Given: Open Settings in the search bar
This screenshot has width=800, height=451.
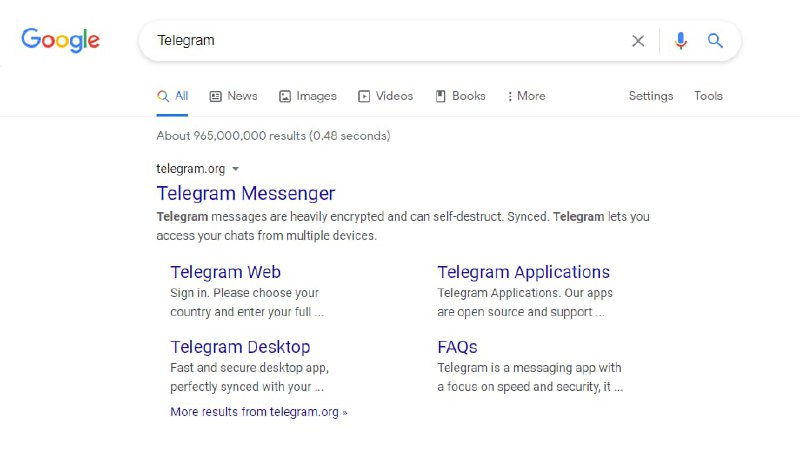Looking at the screenshot, I should click(x=651, y=96).
